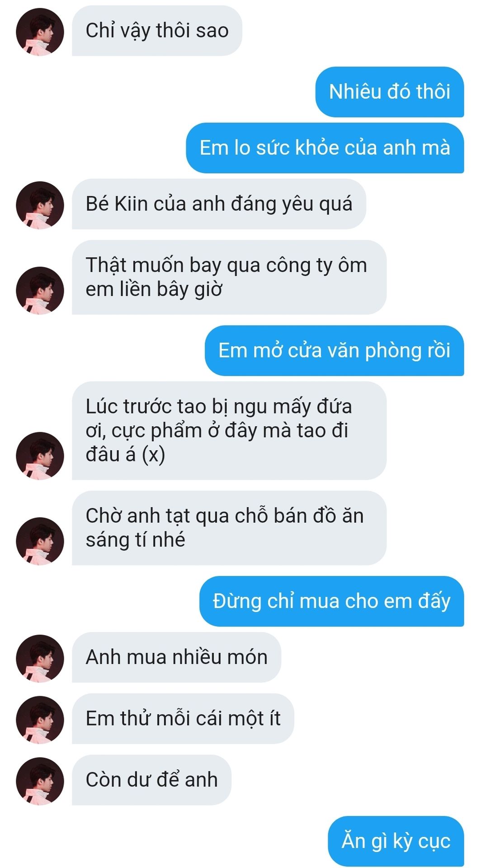Screen dimensions: 477x868
Task: Tap the blue "Em mở cửa văn phòng rồi" bubble
Action: 335,350
